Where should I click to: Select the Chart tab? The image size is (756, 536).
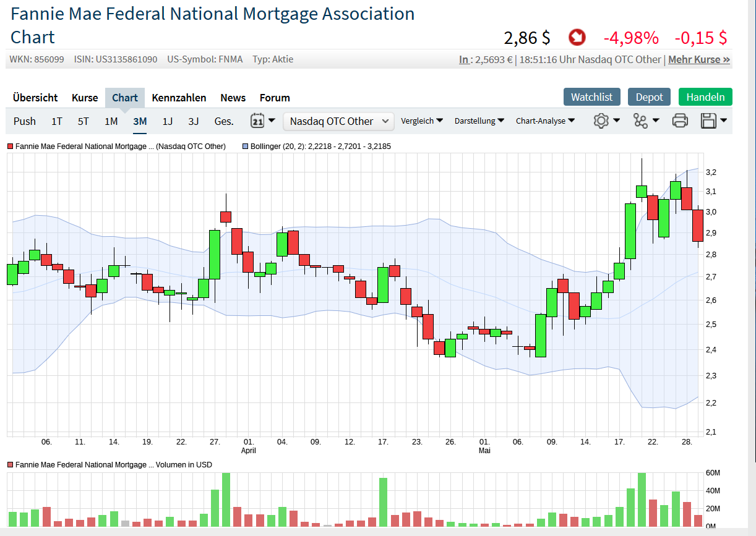click(125, 98)
